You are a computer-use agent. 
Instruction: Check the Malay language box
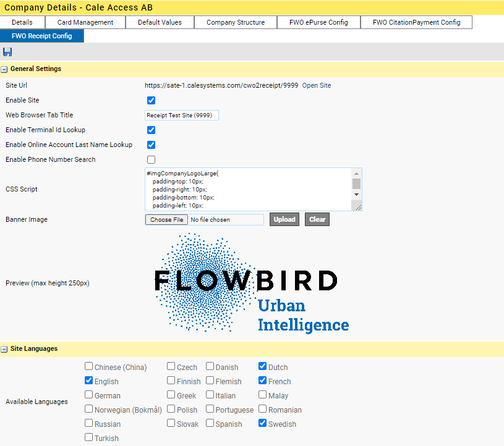(263, 395)
